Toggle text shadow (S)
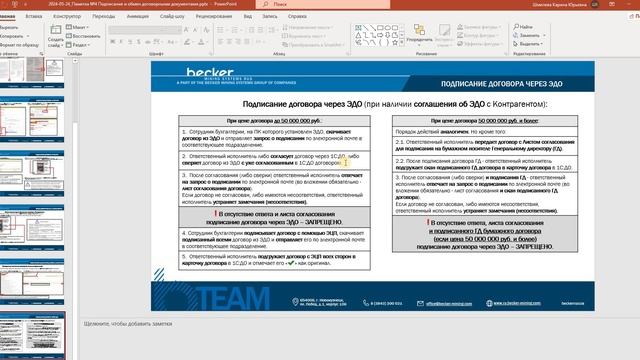This screenshot has width=640, height=360. (x=139, y=42)
